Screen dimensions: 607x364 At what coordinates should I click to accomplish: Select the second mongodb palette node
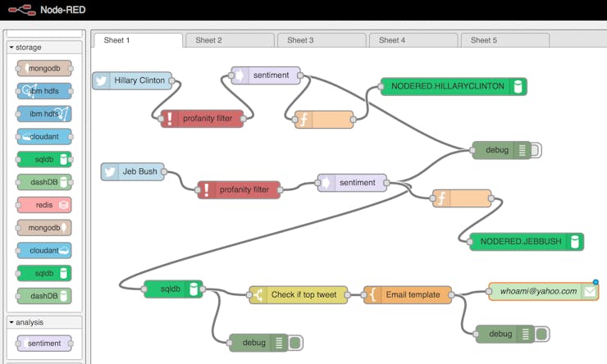[x=44, y=228]
